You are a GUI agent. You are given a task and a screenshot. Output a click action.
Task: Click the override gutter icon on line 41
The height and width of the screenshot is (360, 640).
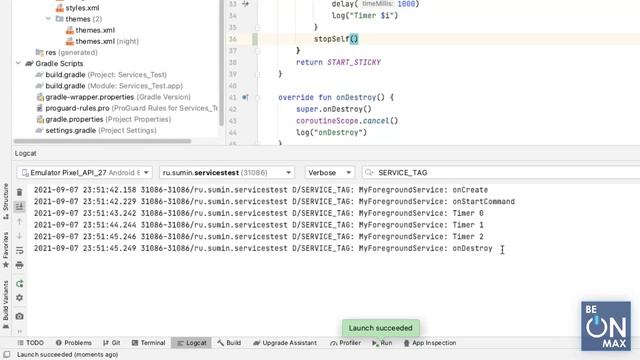click(x=245, y=97)
